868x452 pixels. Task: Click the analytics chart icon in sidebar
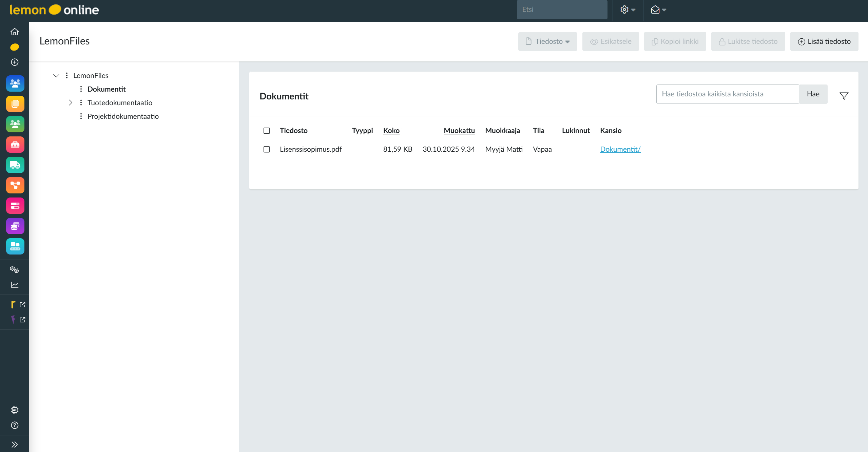pyautogui.click(x=15, y=285)
